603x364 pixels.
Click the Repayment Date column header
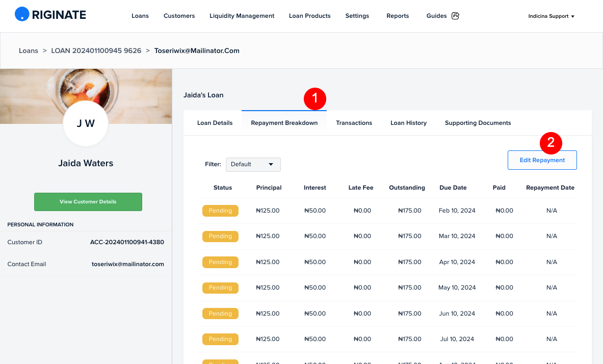click(550, 188)
